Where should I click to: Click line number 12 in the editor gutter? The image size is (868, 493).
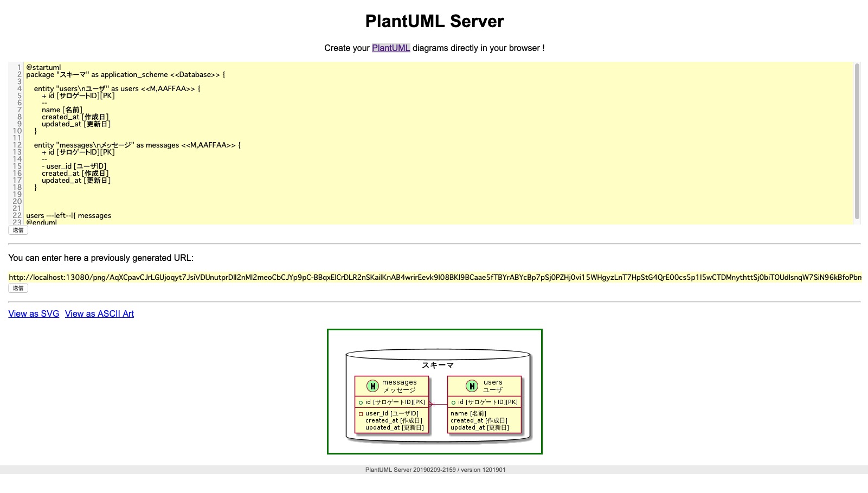point(17,145)
